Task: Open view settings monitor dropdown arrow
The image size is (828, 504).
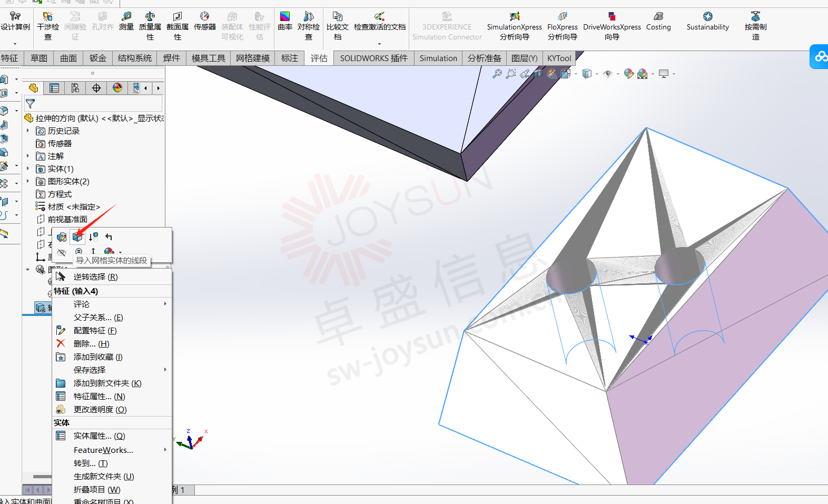Action: (674, 74)
